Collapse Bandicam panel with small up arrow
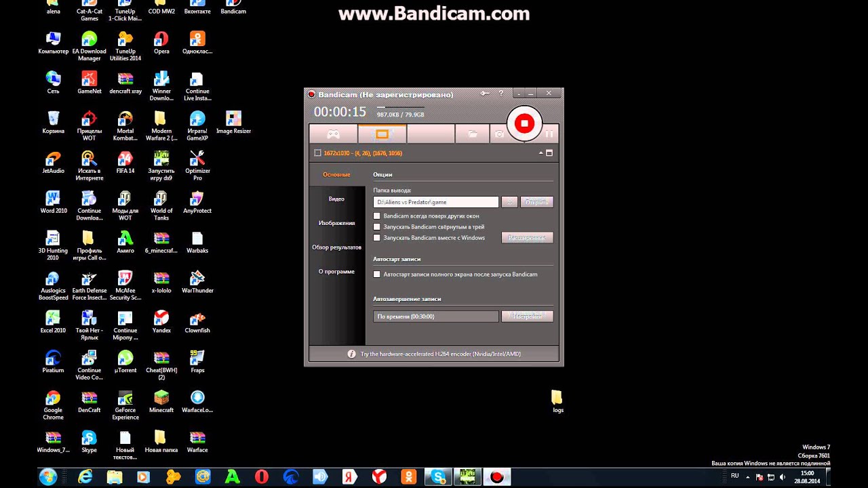 (x=540, y=153)
